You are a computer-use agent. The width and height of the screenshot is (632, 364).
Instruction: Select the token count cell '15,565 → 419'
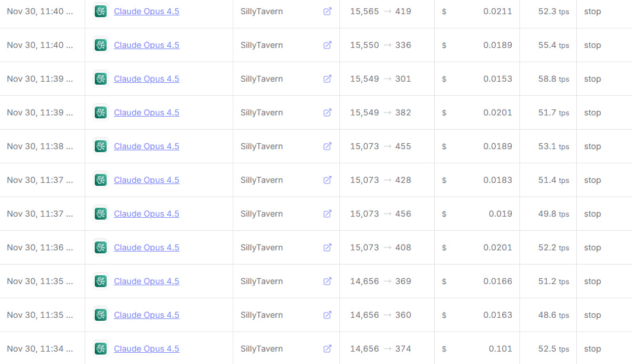(380, 11)
